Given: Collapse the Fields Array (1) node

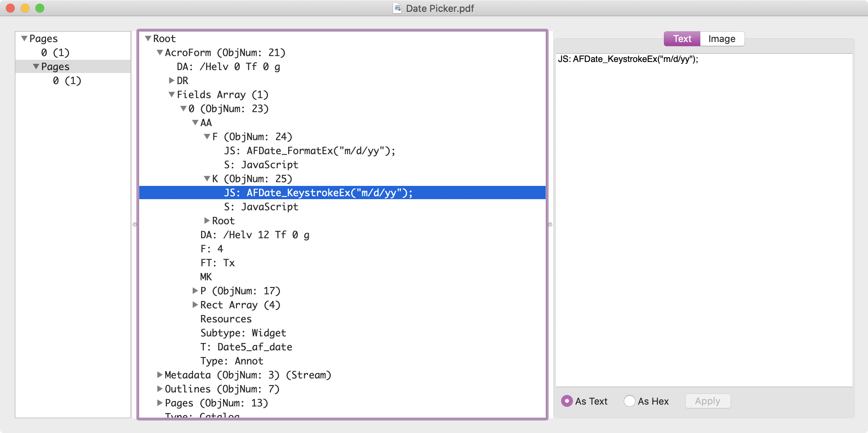Looking at the screenshot, I should [x=171, y=94].
